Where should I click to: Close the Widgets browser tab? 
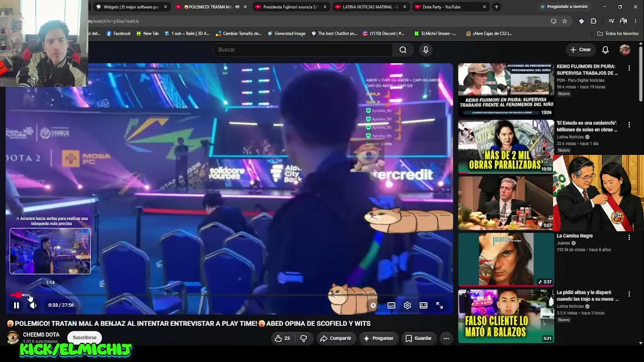[165, 7]
